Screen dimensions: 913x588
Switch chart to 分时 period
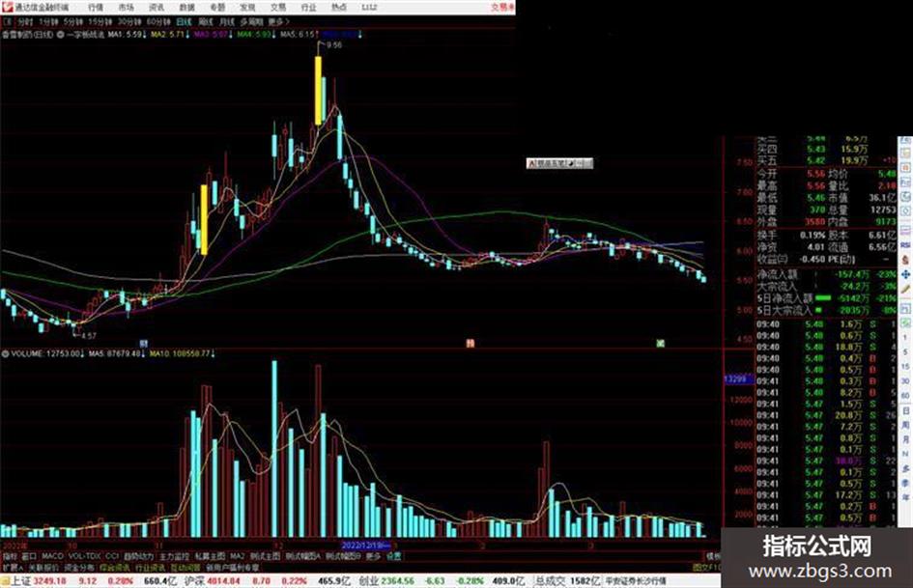point(24,21)
